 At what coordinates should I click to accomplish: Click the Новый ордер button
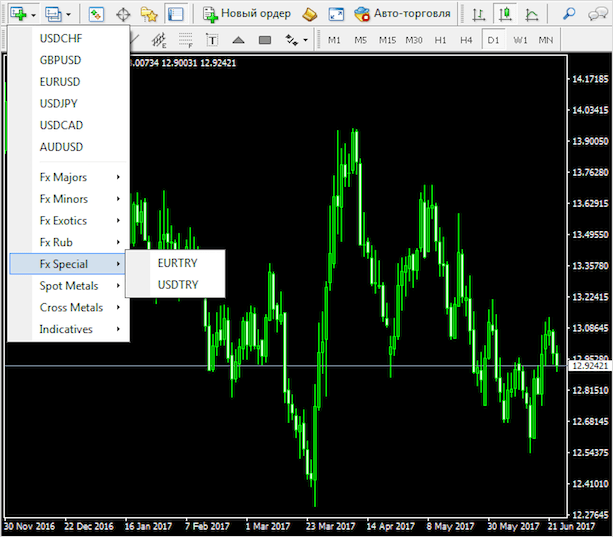point(247,14)
